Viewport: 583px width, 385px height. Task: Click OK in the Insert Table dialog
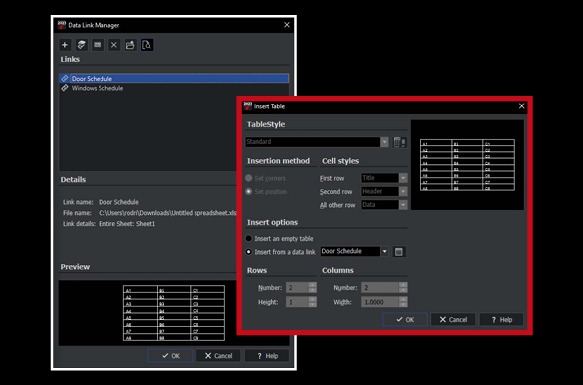pos(405,320)
